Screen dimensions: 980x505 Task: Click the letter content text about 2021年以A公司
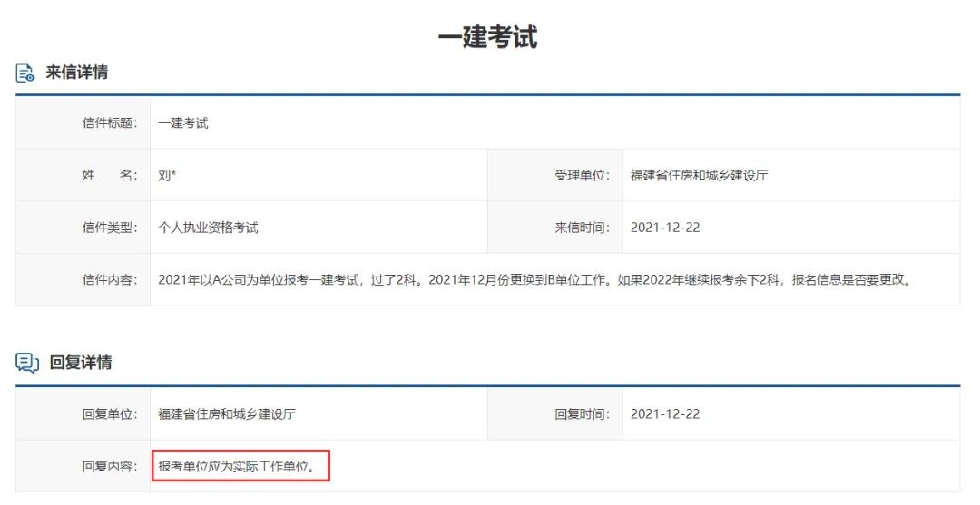click(535, 280)
